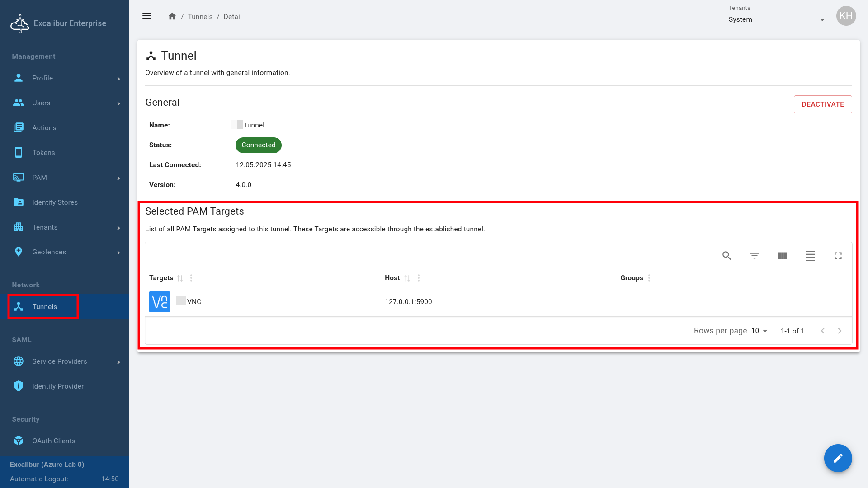The height and width of the screenshot is (488, 868).
Task: Open table search magnifier icon
Action: point(726,256)
